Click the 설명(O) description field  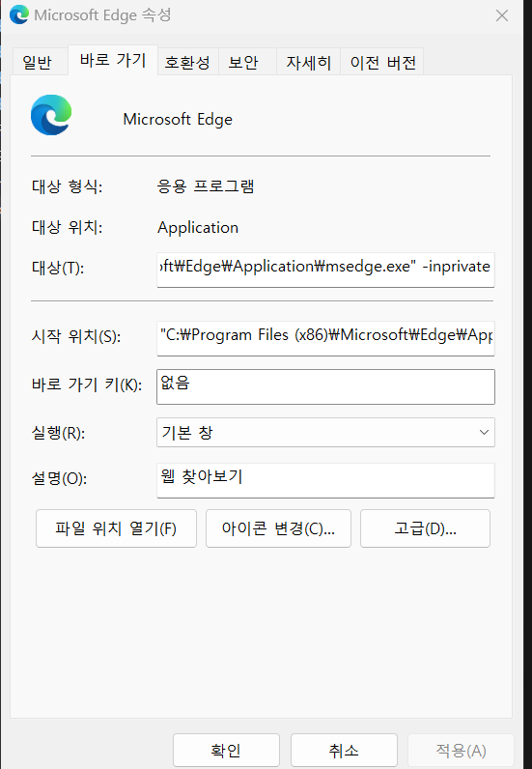325,480
